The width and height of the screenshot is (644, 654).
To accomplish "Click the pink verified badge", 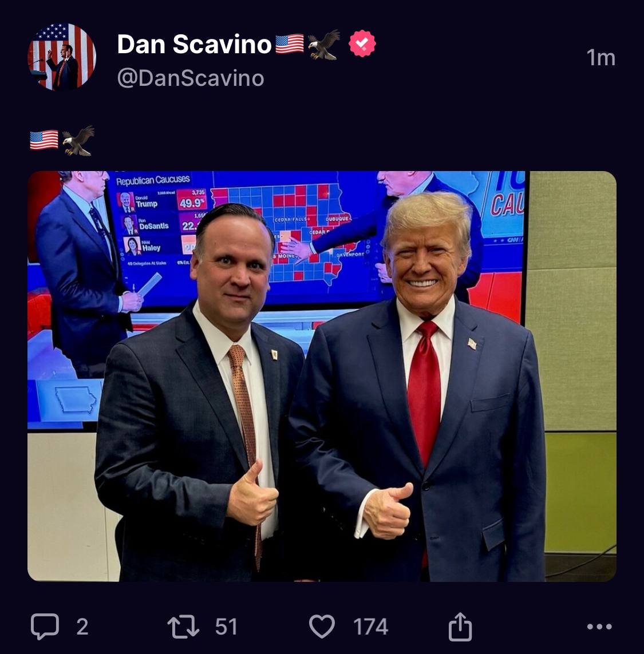I will click(x=362, y=44).
